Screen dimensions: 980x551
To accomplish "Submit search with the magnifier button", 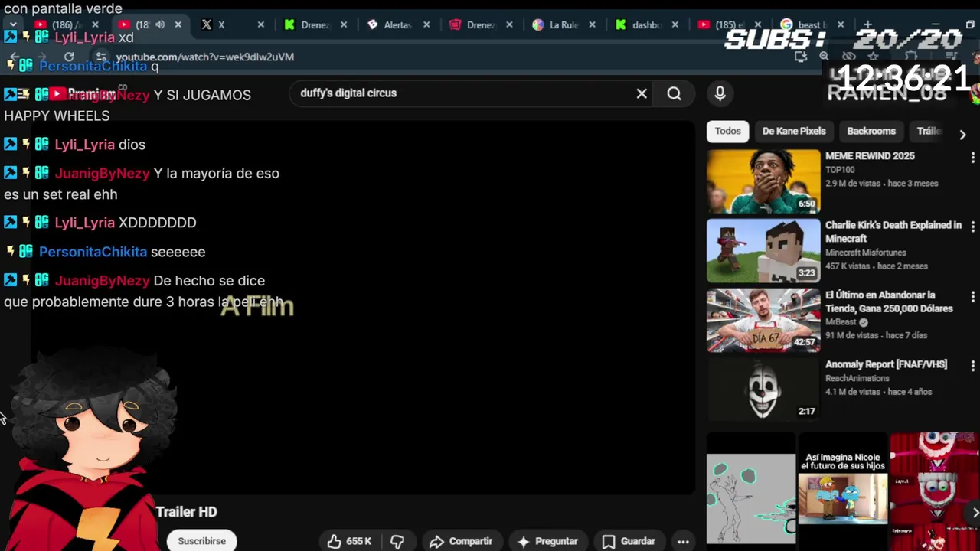I will tap(674, 93).
